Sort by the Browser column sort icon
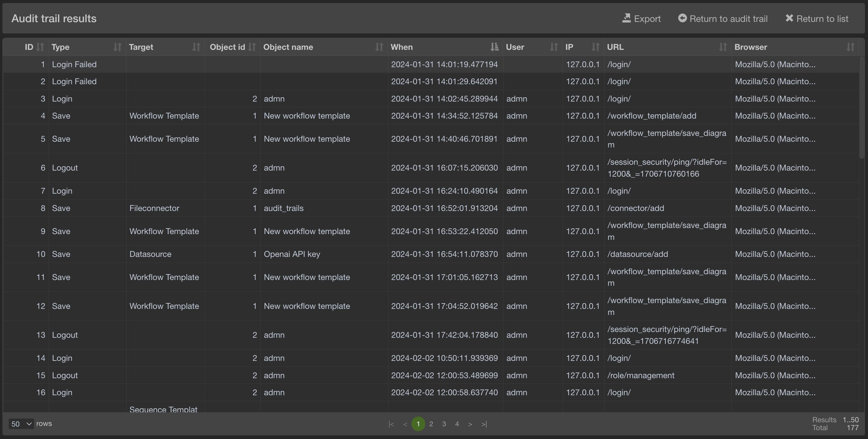This screenshot has height=439, width=868. (x=850, y=47)
